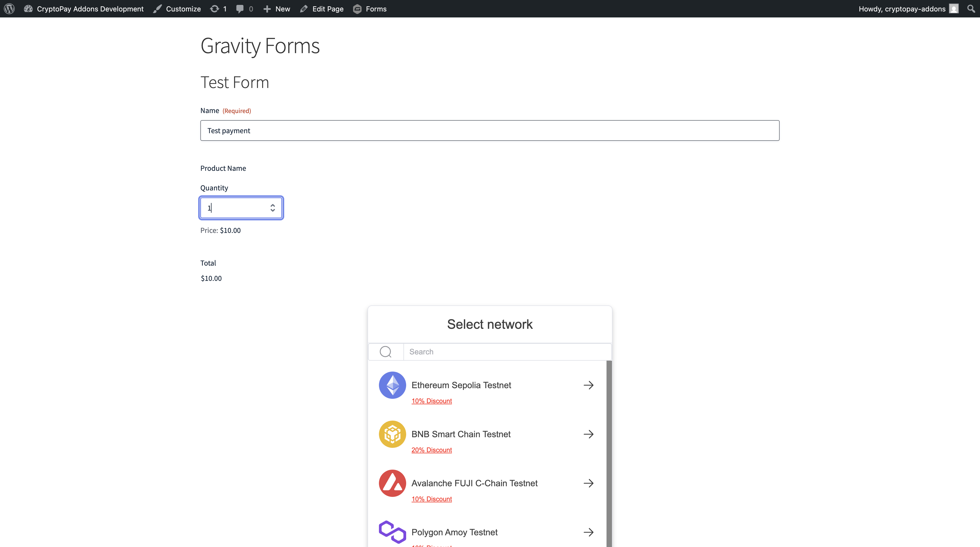Open the comments bubble icon
The image size is (980, 547).
pos(240,9)
